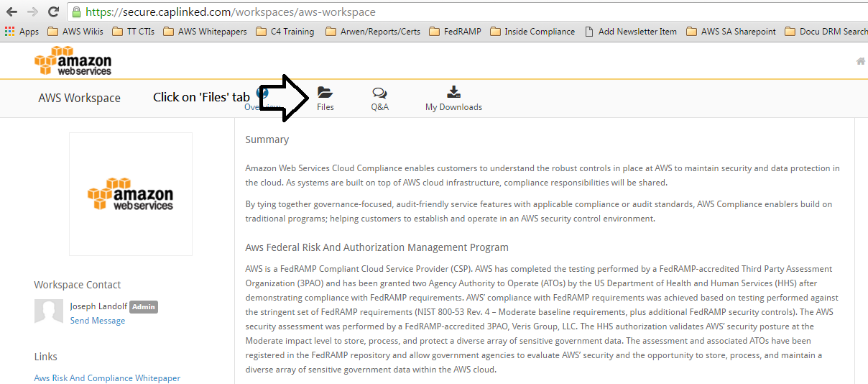
Task: Click the AWS Workspace title
Action: click(x=80, y=98)
